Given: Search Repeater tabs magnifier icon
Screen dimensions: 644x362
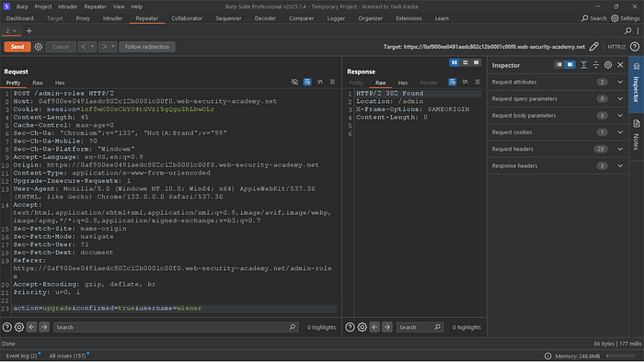Looking at the screenshot, I should [627, 30].
